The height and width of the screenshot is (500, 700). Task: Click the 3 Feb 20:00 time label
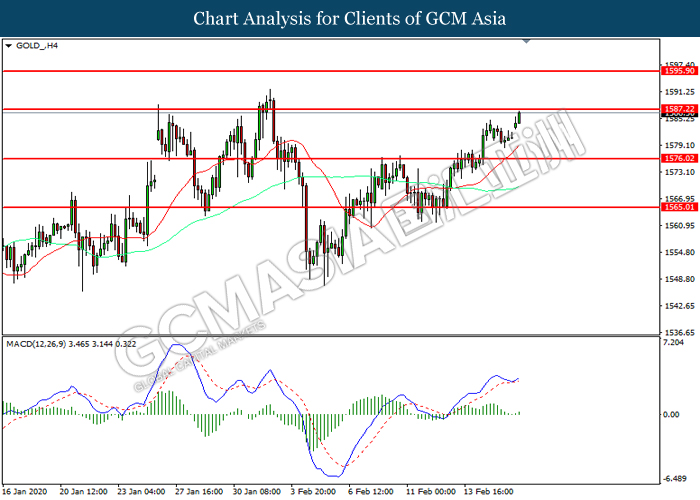click(313, 492)
